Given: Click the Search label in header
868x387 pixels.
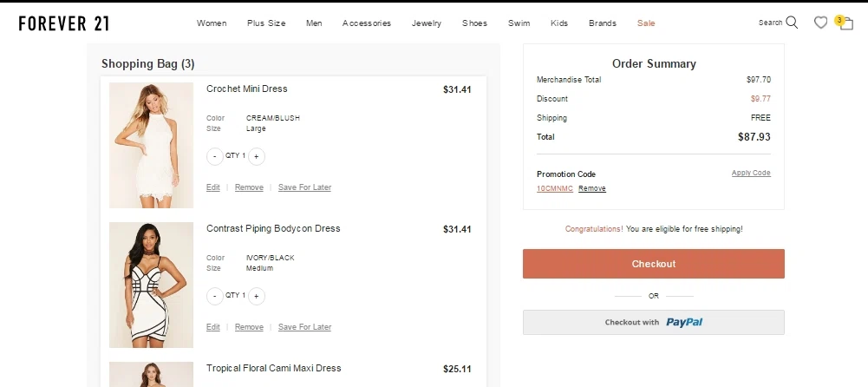Looking at the screenshot, I should coord(770,23).
